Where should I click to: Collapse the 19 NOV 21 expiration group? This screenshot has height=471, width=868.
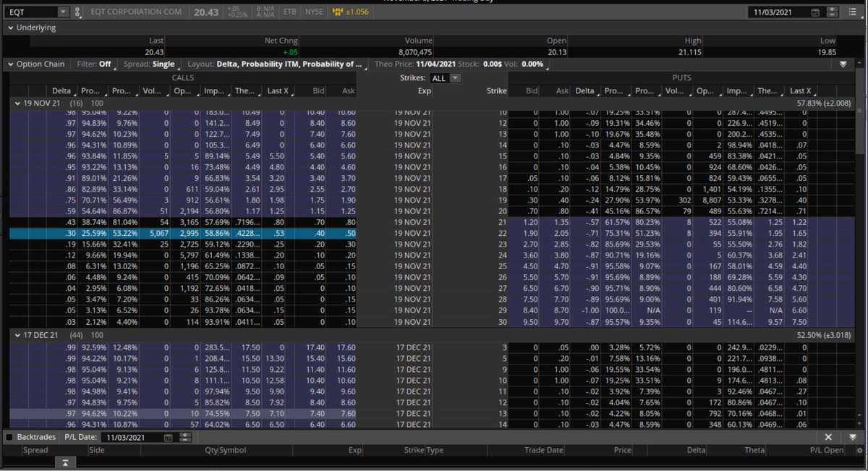pos(17,103)
